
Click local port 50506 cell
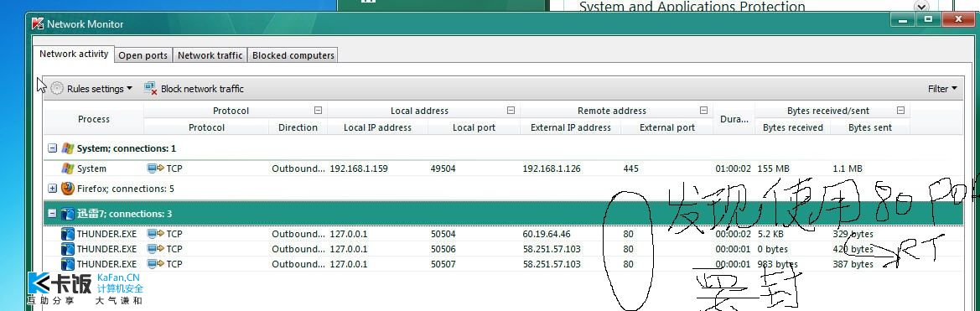tap(443, 249)
